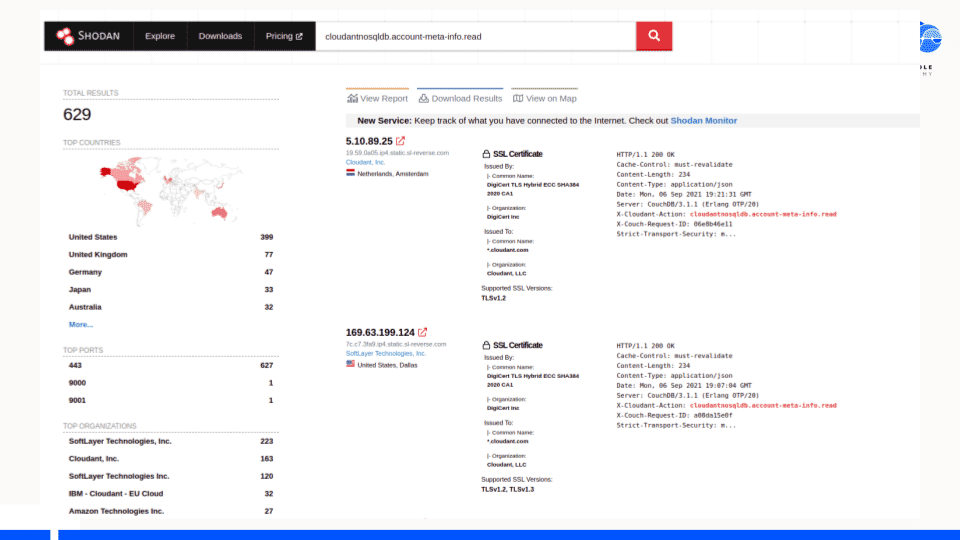Filter by Amazon Technologies Inc.
The image size is (960, 540).
pyautogui.click(x=171, y=511)
